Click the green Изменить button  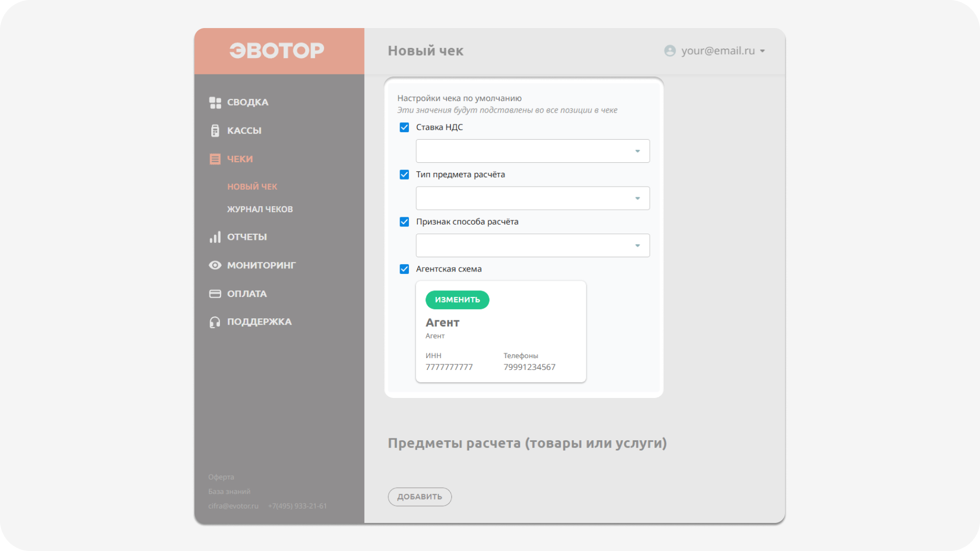click(x=457, y=300)
